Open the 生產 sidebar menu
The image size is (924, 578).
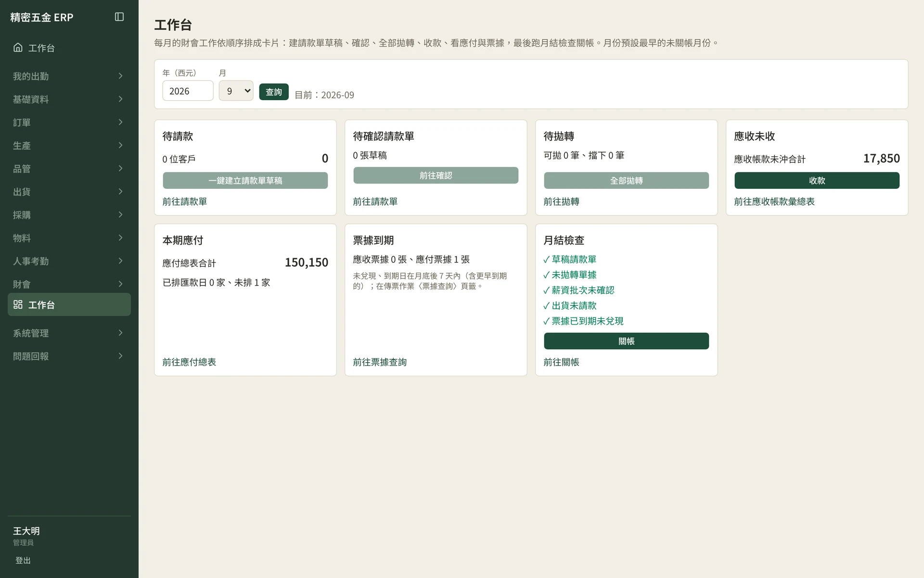pyautogui.click(x=69, y=145)
